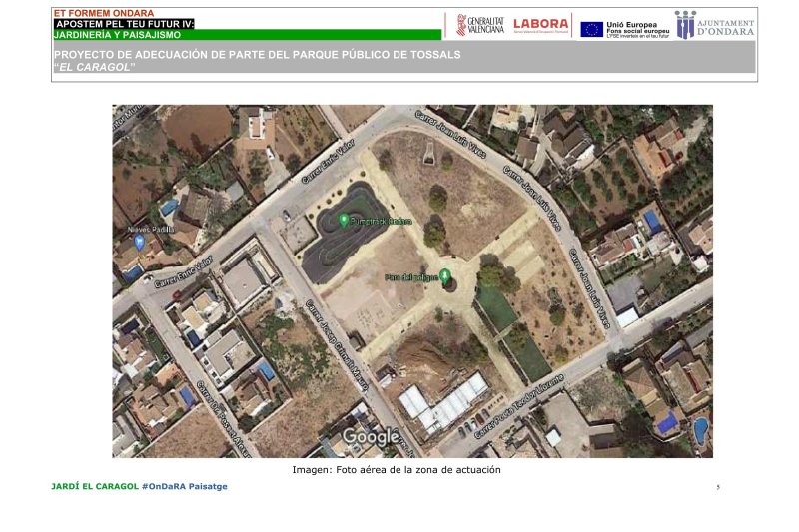Click the '#OnDaRA Paisatge' footer hashtag

pyautogui.click(x=185, y=486)
